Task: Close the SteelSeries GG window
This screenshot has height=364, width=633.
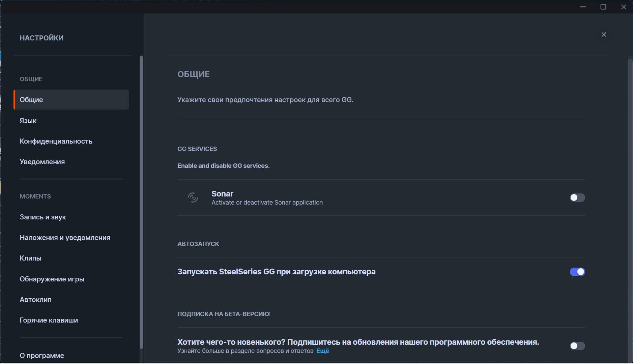Action: pos(624,7)
